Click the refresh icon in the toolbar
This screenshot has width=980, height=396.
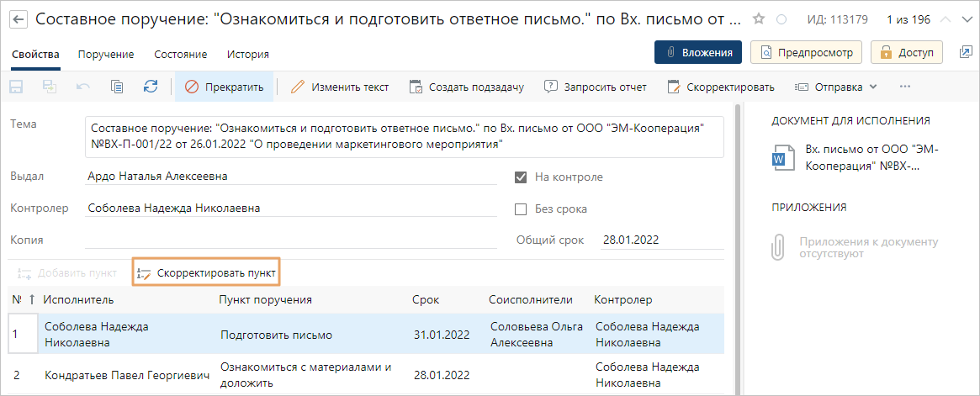(151, 87)
